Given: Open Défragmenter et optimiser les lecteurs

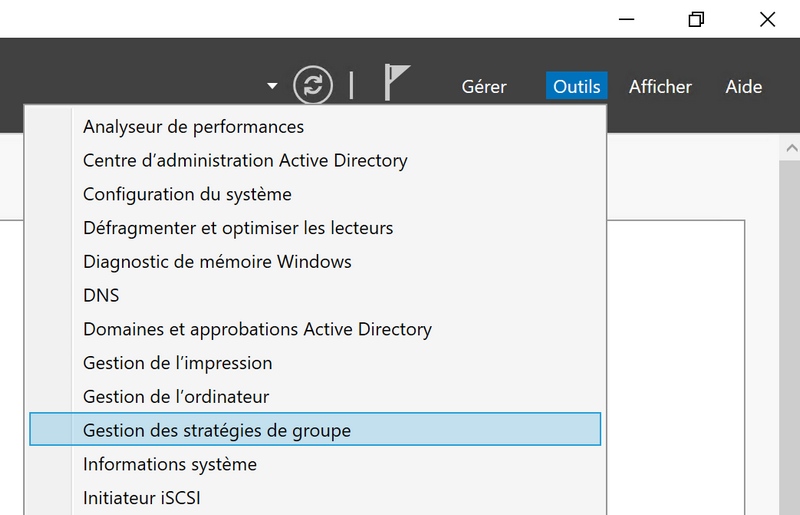Looking at the screenshot, I should pos(238,228).
